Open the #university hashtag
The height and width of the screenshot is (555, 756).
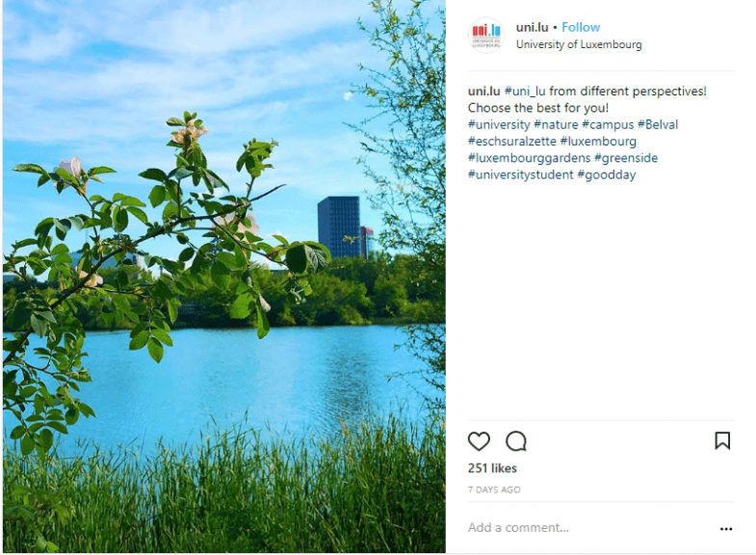(x=499, y=124)
